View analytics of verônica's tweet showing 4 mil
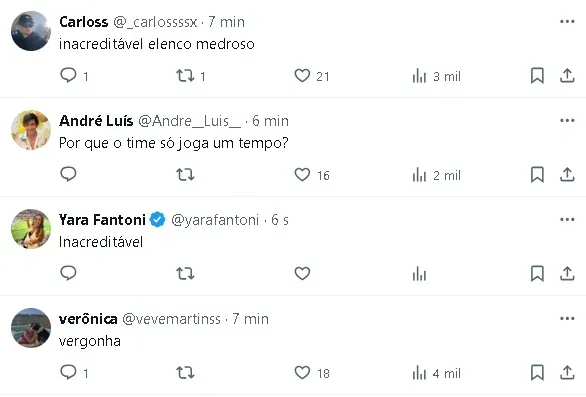This screenshot has width=586, height=397. [437, 373]
